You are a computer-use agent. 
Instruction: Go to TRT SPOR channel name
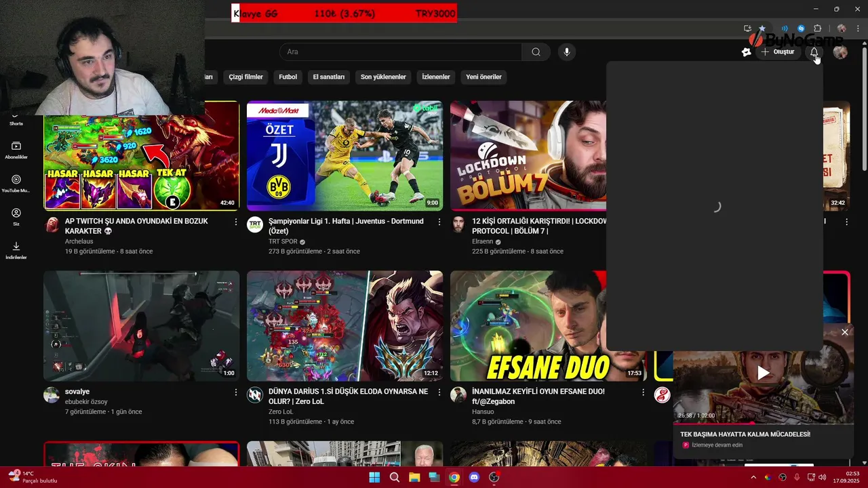(283, 241)
